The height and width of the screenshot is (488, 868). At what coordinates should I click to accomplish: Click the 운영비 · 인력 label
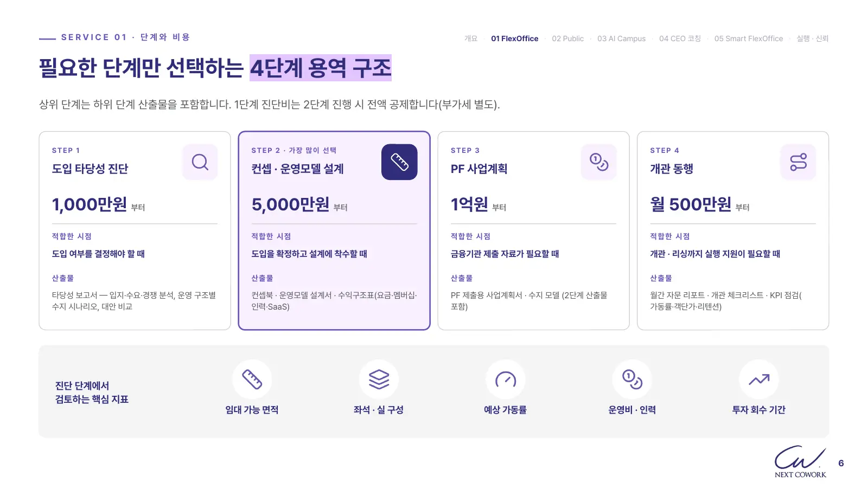click(x=632, y=410)
